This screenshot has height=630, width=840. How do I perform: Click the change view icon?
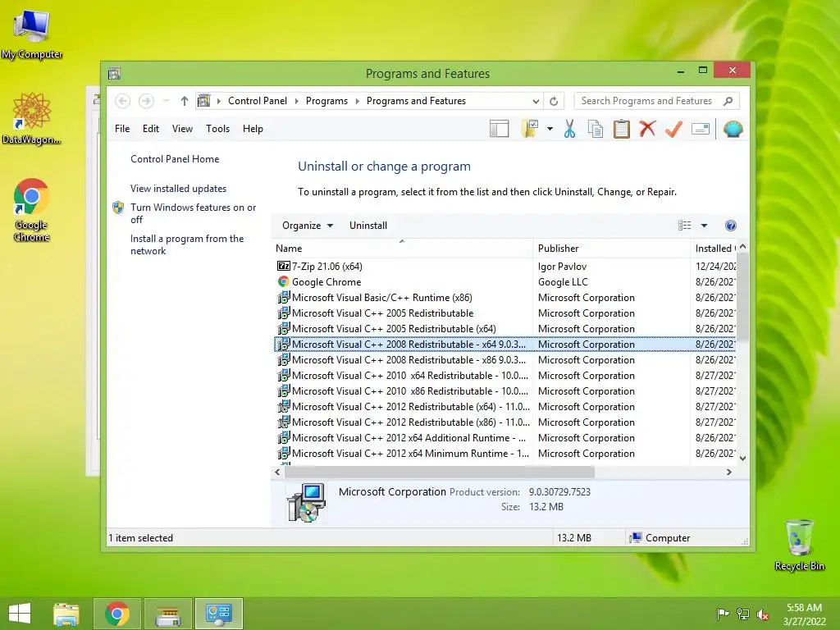[x=685, y=226]
